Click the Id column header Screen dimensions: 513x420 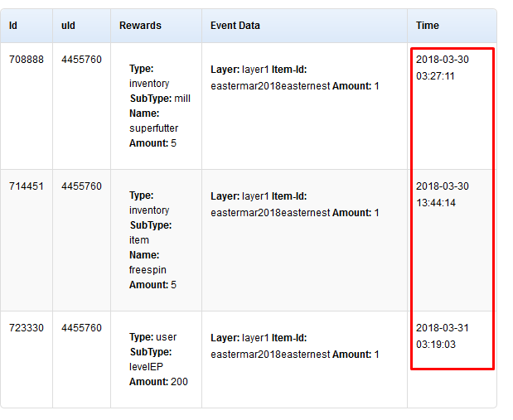(x=14, y=26)
